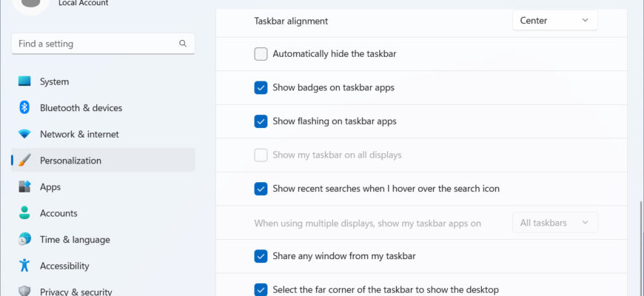Click the search magnifier icon

tap(183, 44)
